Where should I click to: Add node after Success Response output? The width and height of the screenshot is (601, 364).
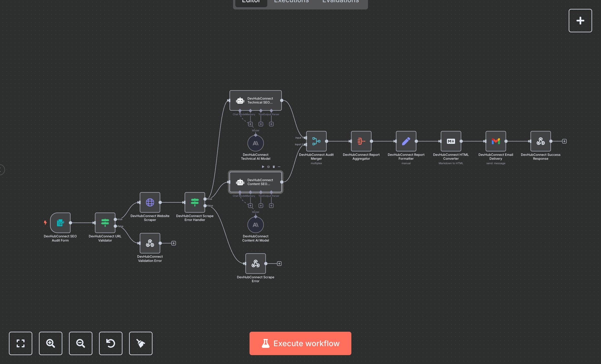564,141
